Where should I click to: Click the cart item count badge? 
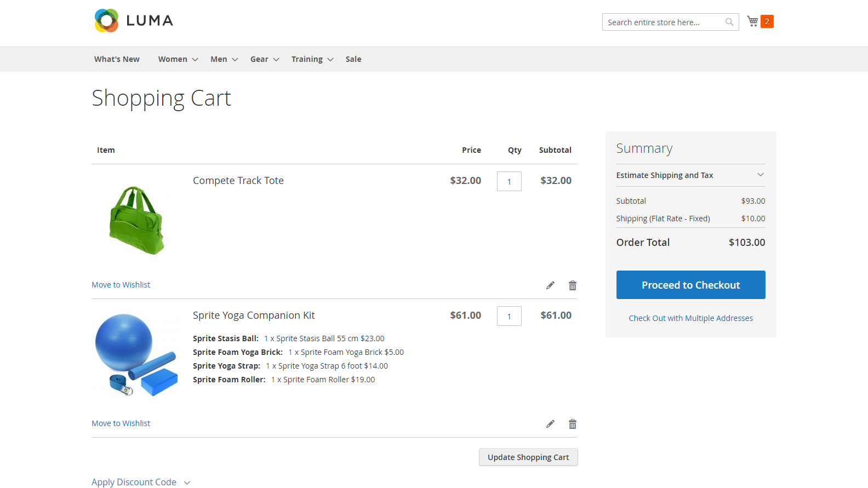pyautogui.click(x=767, y=21)
